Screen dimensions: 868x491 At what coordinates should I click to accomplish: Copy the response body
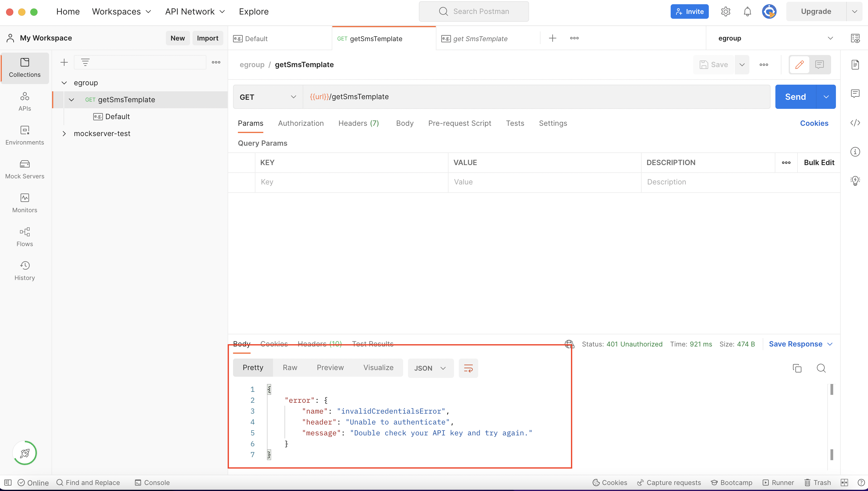(797, 368)
